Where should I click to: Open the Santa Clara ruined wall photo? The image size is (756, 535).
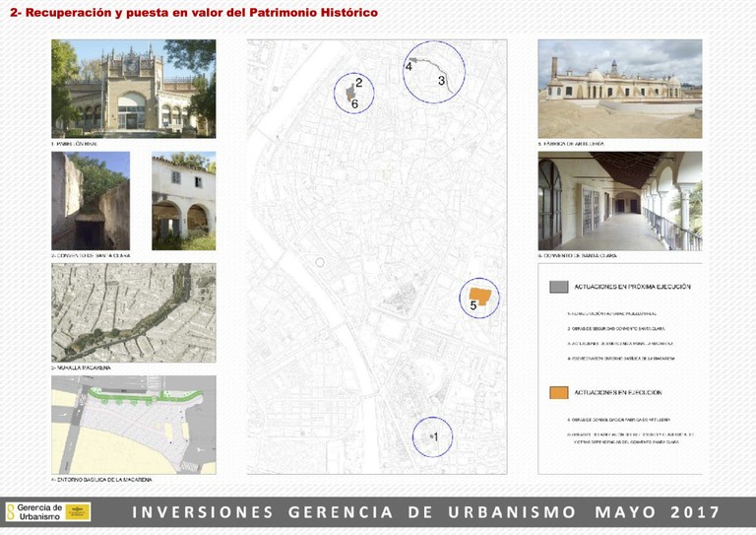click(x=91, y=201)
